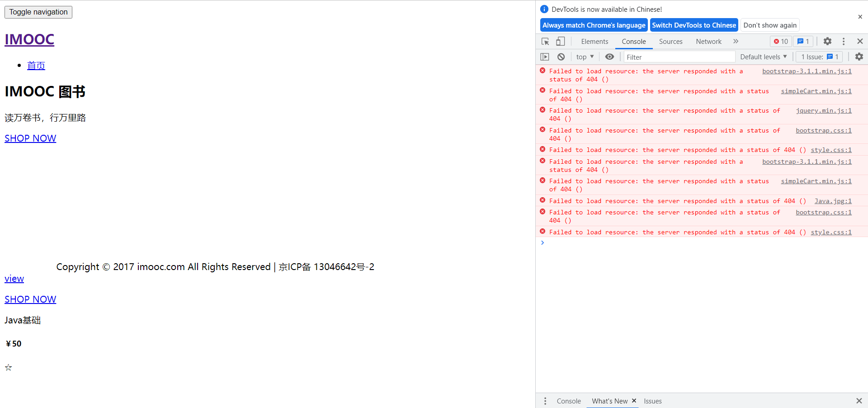Viewport: 868px width, 408px height.
Task: Click Don't show again button
Action: click(x=770, y=25)
